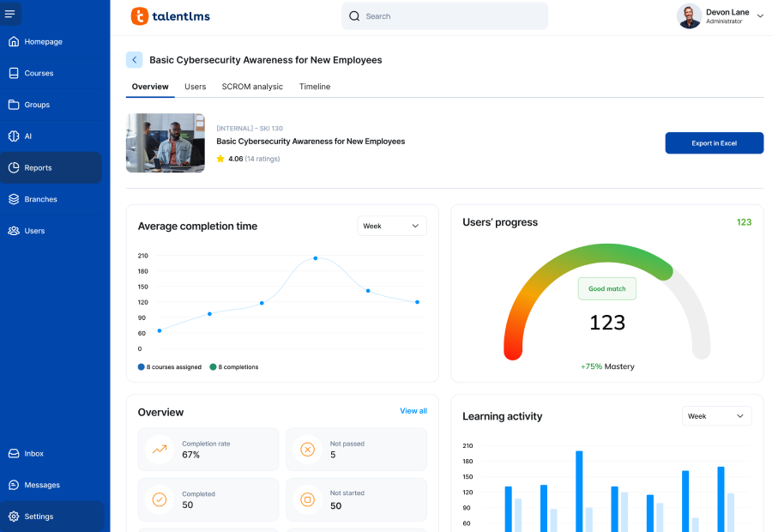Open the Week dropdown in Average completion time
This screenshot has width=772, height=532.
[x=391, y=227]
